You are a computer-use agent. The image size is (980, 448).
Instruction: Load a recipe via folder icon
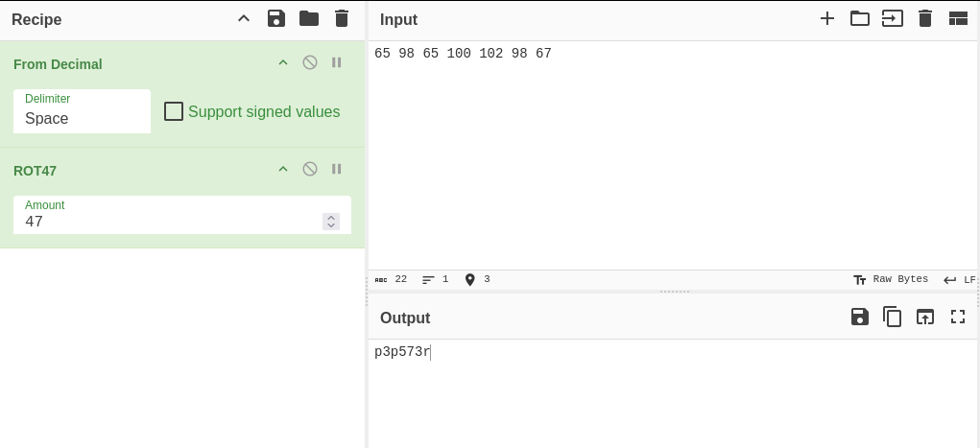coord(309,19)
